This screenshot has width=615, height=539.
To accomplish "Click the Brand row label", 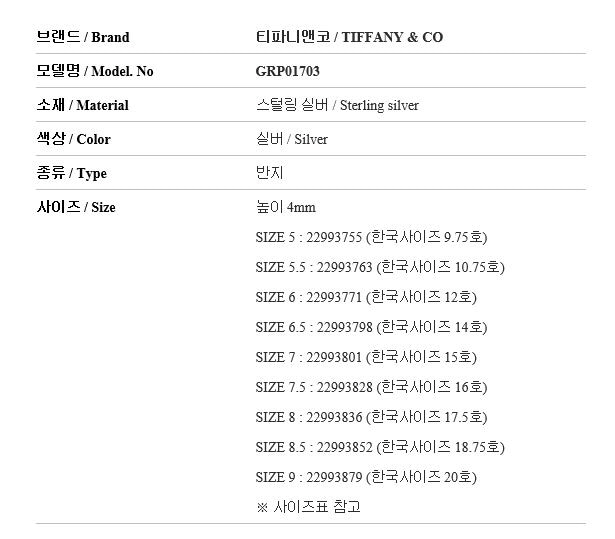I will point(83,37).
